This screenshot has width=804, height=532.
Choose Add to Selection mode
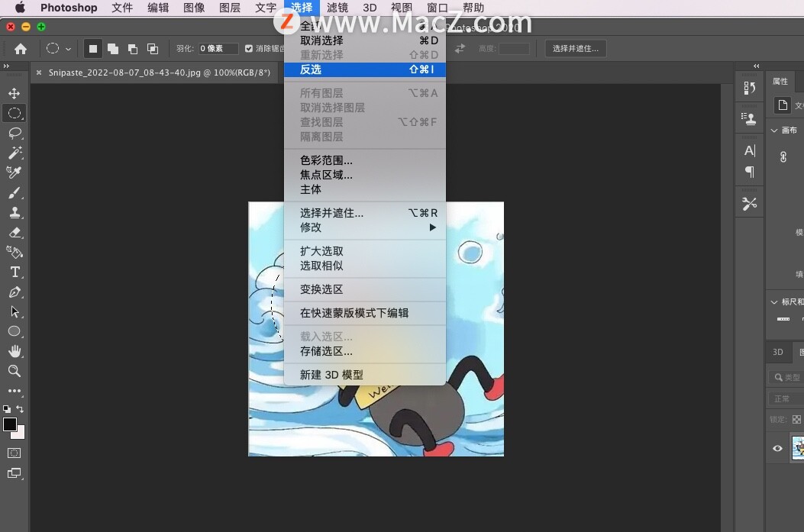click(x=113, y=49)
